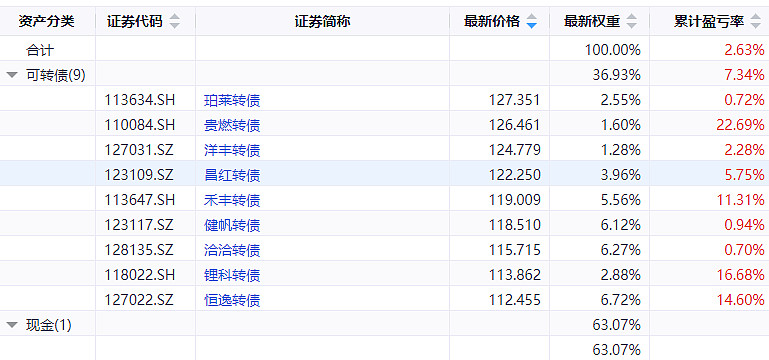Viewport: 769px width, 360px height.
Task: Select code cell 110084.SH
Action: (139, 125)
